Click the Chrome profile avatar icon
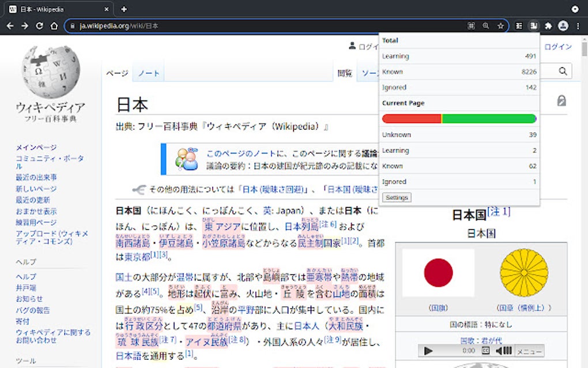This screenshot has height=368, width=588. (563, 25)
